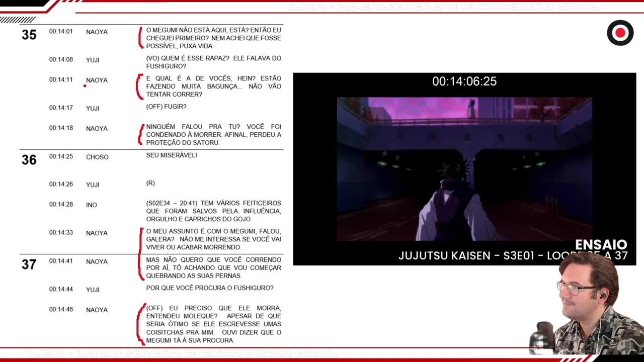Click timecode 00:14:17
This screenshot has width=644, height=362.
click(x=61, y=108)
